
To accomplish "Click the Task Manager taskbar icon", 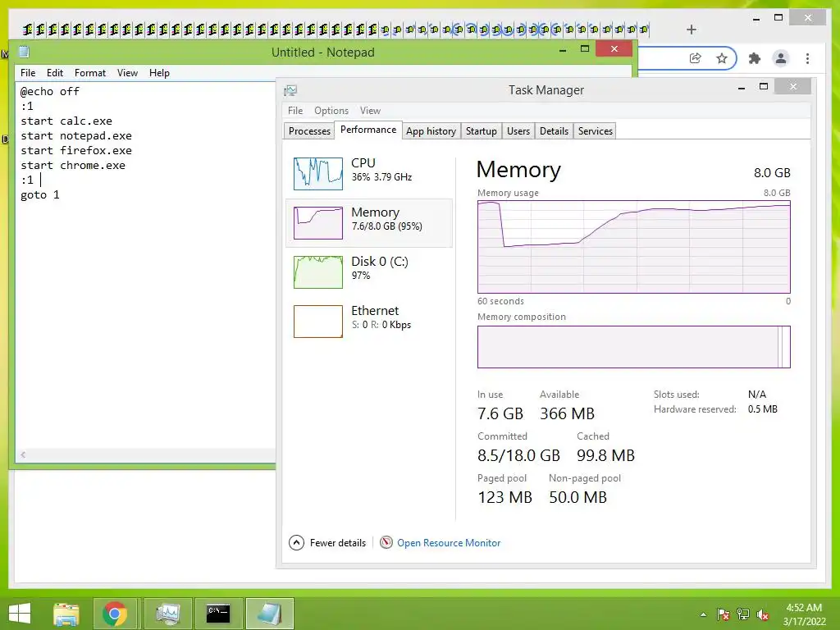I will point(167,614).
